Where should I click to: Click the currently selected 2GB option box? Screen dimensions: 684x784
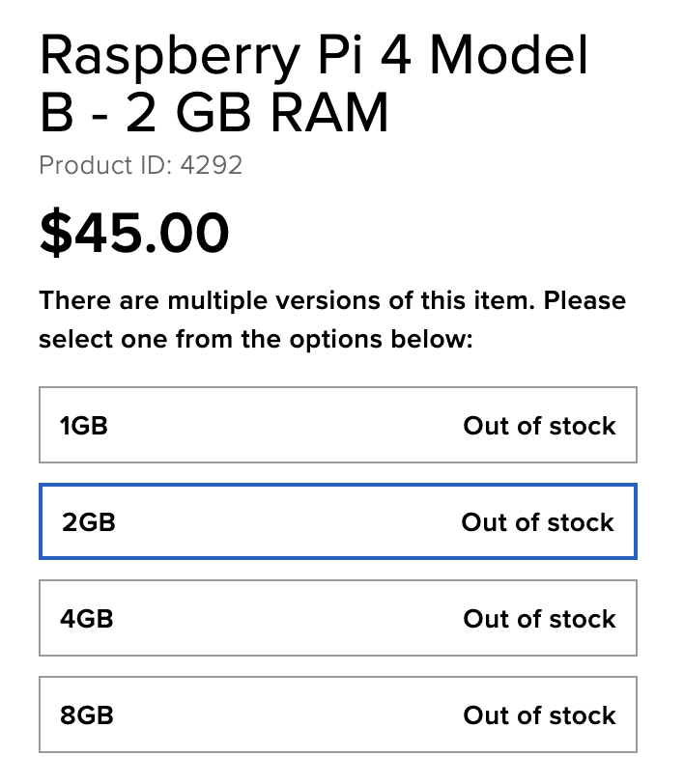click(x=338, y=521)
